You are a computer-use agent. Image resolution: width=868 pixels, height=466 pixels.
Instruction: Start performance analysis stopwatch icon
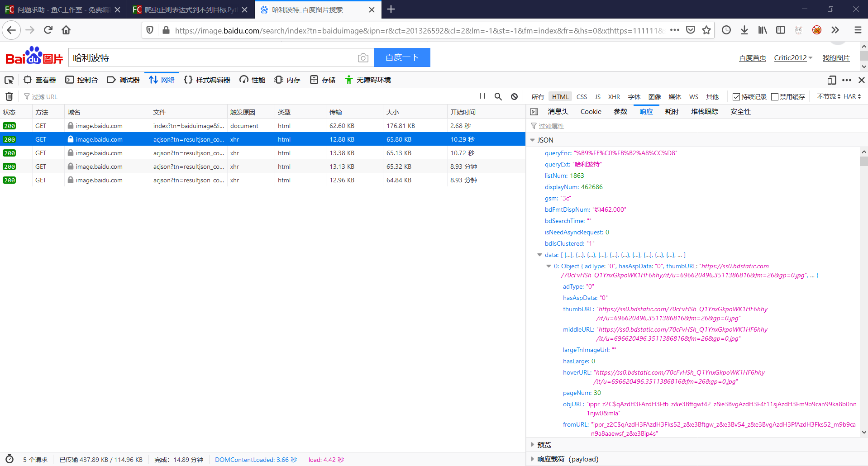(x=10, y=459)
